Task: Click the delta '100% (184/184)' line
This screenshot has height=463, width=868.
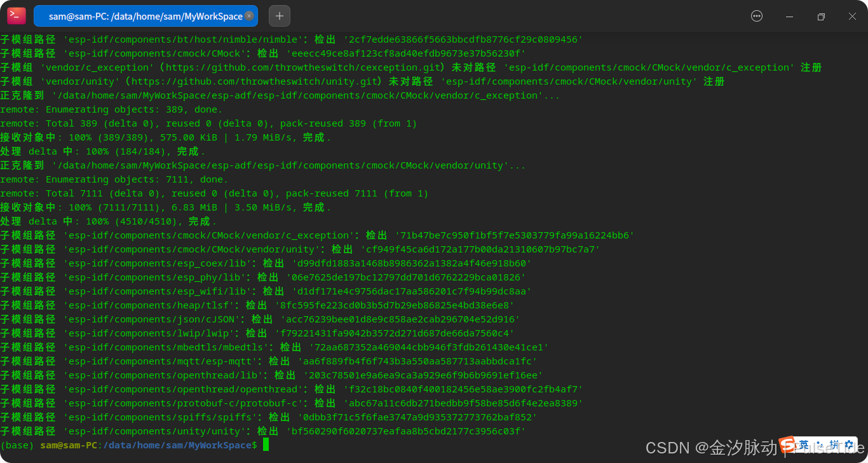Action: click(x=103, y=151)
